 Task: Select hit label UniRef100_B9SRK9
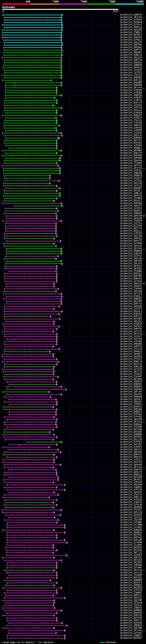click(x=131, y=22)
